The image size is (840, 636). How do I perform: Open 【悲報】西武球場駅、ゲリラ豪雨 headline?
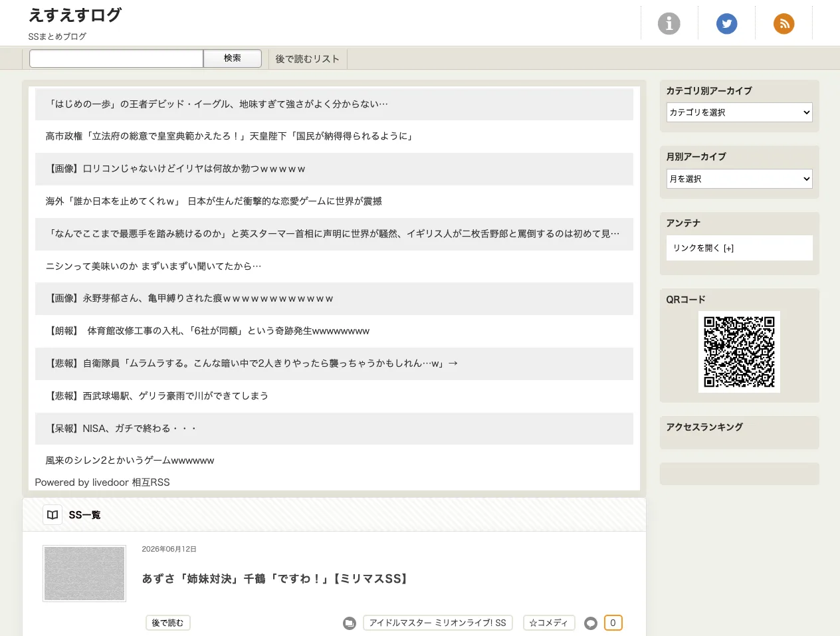pos(157,396)
